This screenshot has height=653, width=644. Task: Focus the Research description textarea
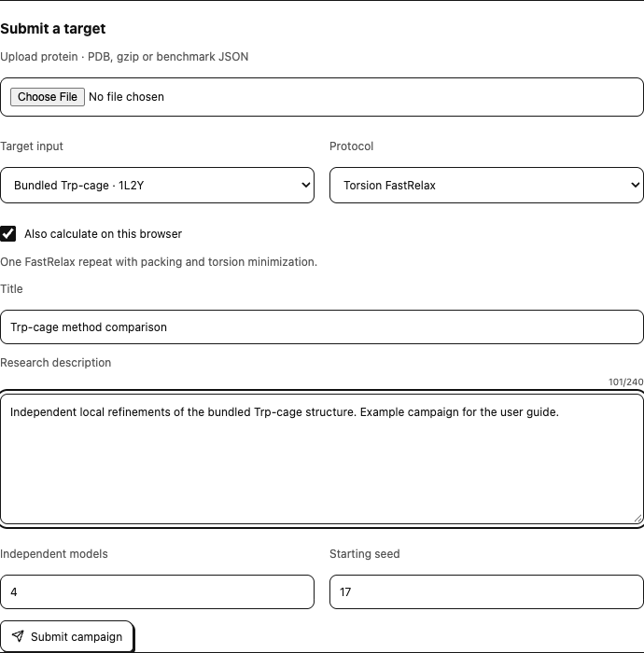[322, 459]
